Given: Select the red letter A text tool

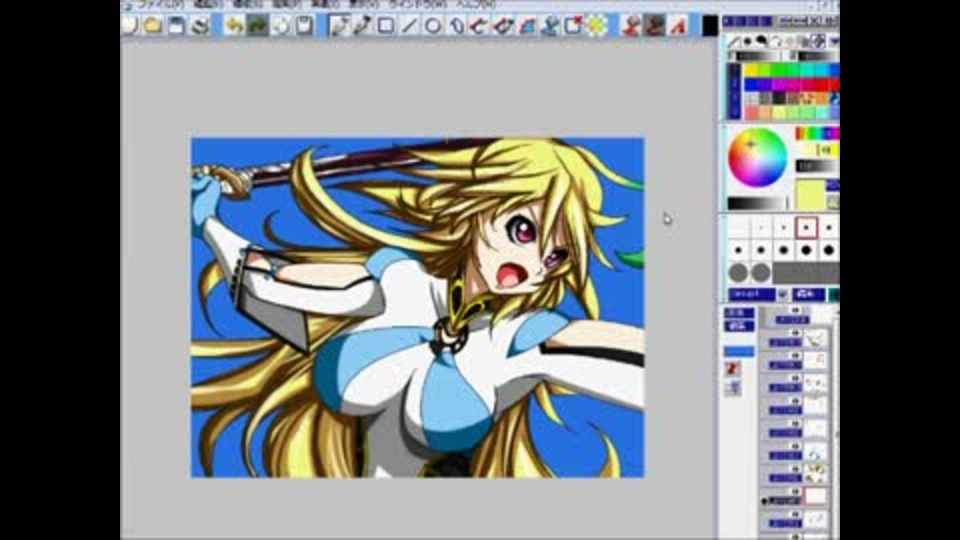Looking at the screenshot, I should 678,25.
